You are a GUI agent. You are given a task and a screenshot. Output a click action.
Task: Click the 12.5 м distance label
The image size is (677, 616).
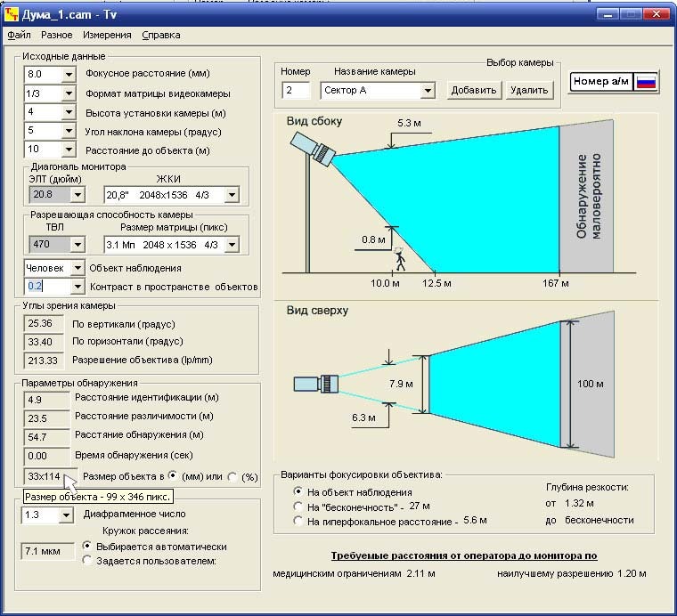point(437,283)
